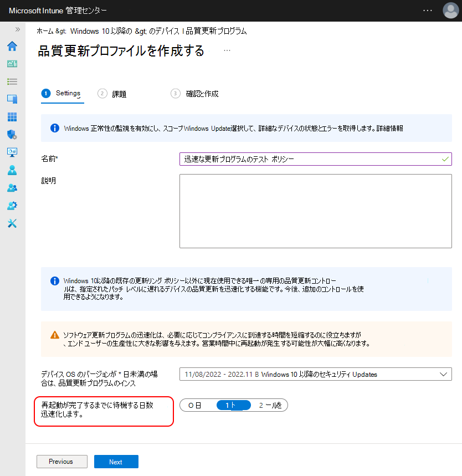The height and width of the screenshot is (476, 462).
Task: Select the Settings step tab
Action: pos(62,94)
